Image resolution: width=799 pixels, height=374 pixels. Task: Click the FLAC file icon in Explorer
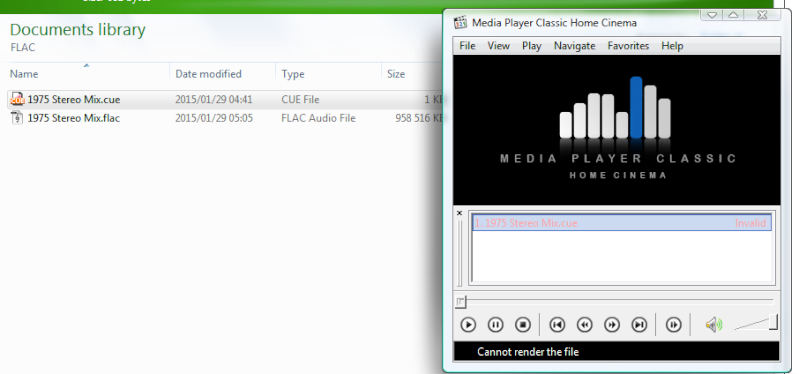pos(17,118)
